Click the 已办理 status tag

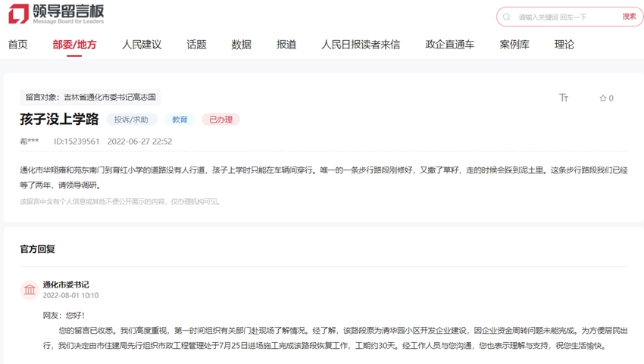[x=220, y=120]
